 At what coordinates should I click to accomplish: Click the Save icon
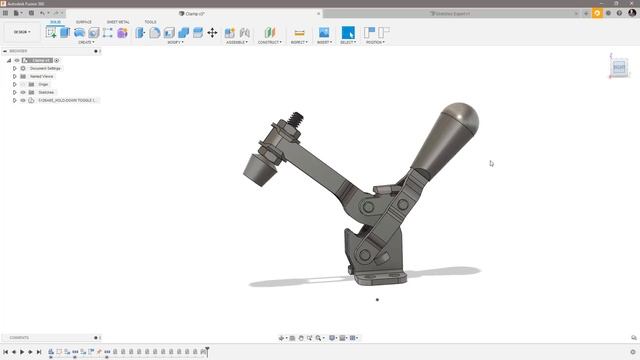pos(31,13)
